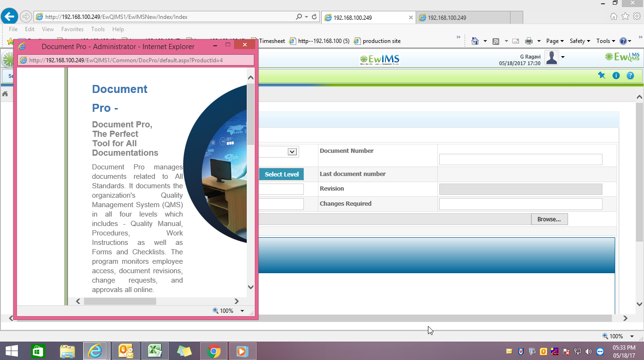Open Windows Store from taskbar
Screen dimensions: 644x360
(x=38, y=351)
